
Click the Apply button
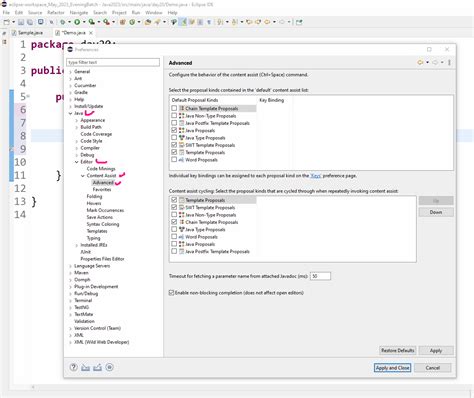click(x=436, y=350)
